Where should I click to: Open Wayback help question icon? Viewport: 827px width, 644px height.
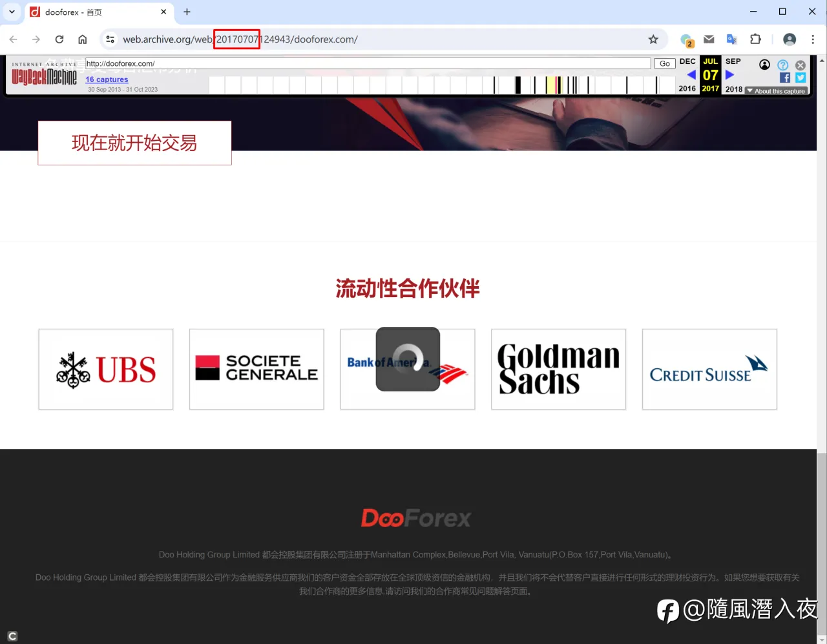point(783,65)
